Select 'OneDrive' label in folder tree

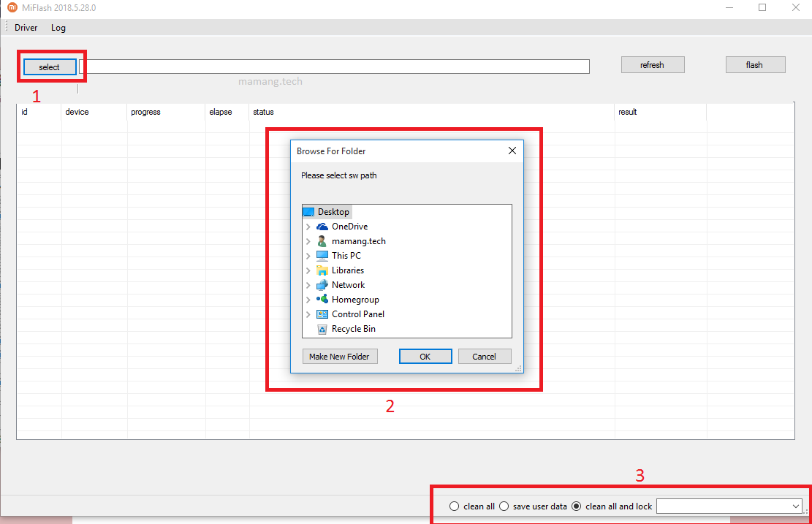pos(349,227)
